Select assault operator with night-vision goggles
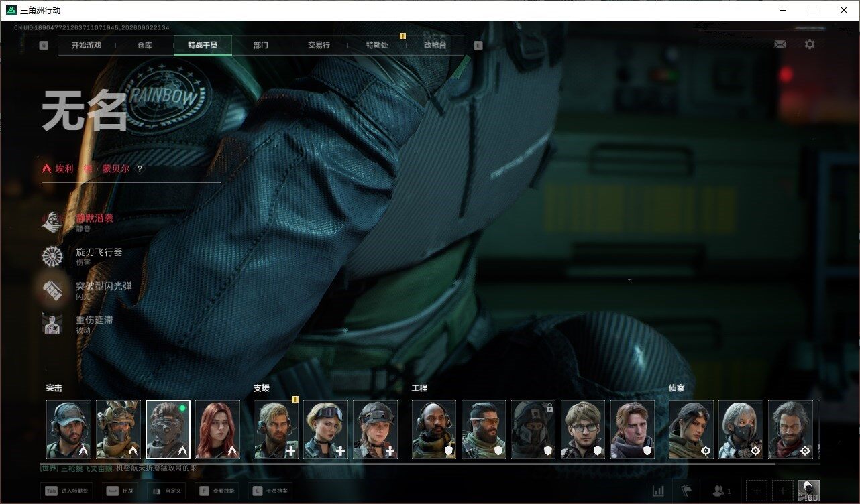Viewport: 860px width, 504px height. pos(168,430)
